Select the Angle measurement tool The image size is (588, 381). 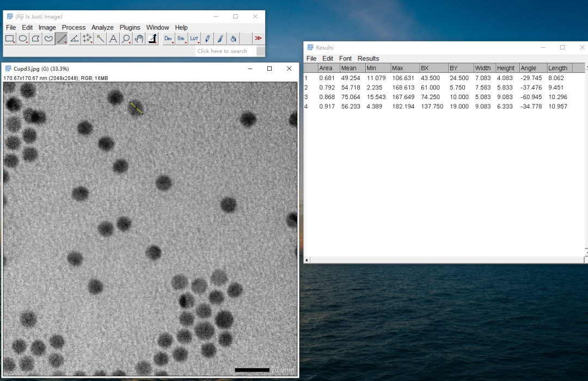pos(75,39)
